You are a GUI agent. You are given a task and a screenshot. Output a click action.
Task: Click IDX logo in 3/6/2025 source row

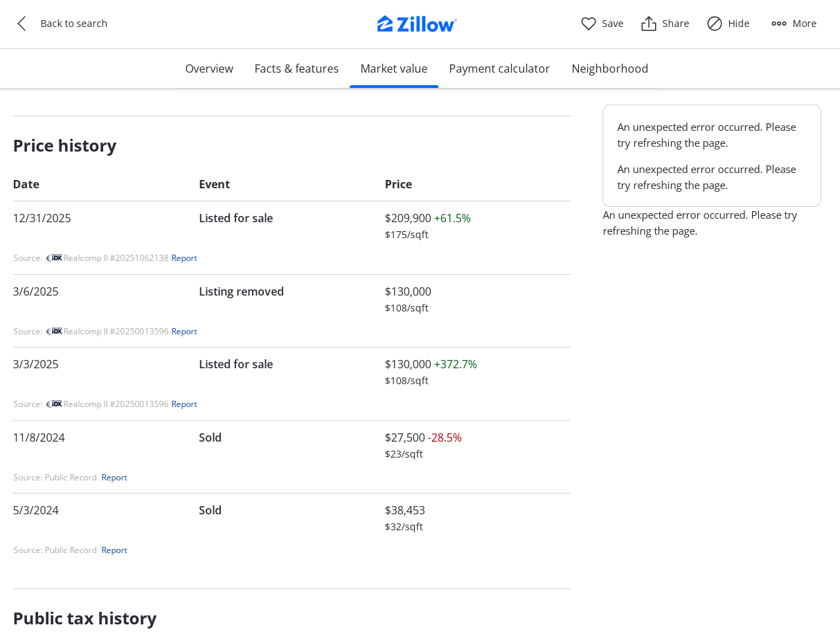point(54,331)
